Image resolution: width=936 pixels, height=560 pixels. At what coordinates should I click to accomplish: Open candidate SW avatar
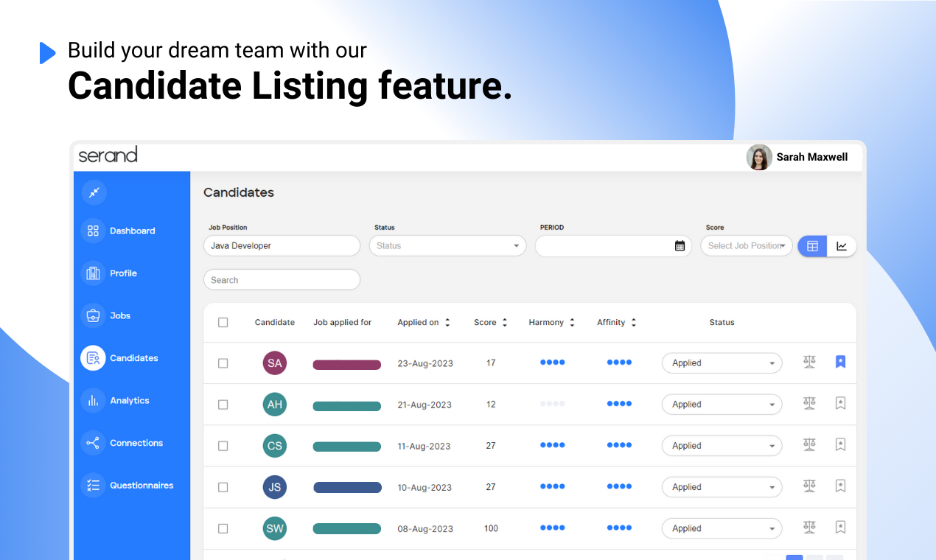coord(275,528)
